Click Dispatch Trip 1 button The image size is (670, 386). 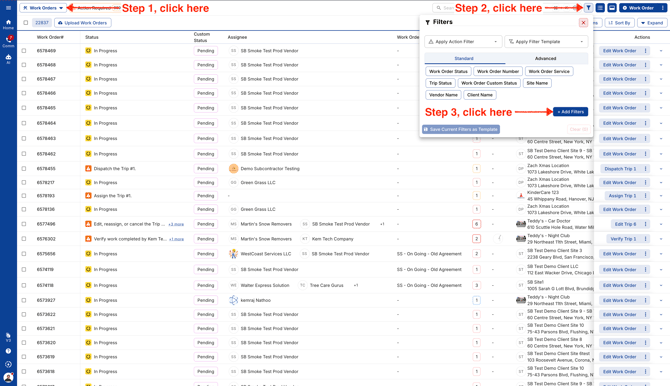pos(620,168)
